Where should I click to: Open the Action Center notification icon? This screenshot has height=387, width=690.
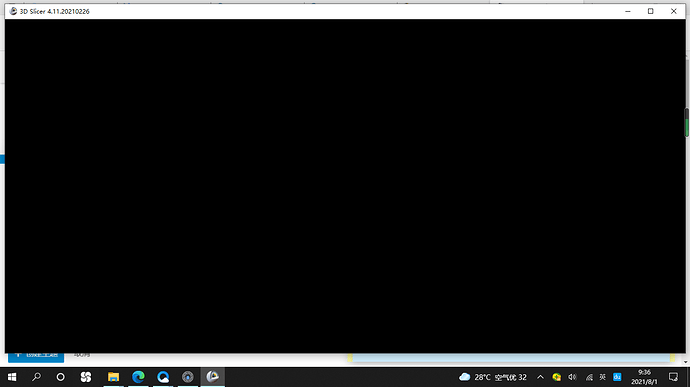pos(673,377)
